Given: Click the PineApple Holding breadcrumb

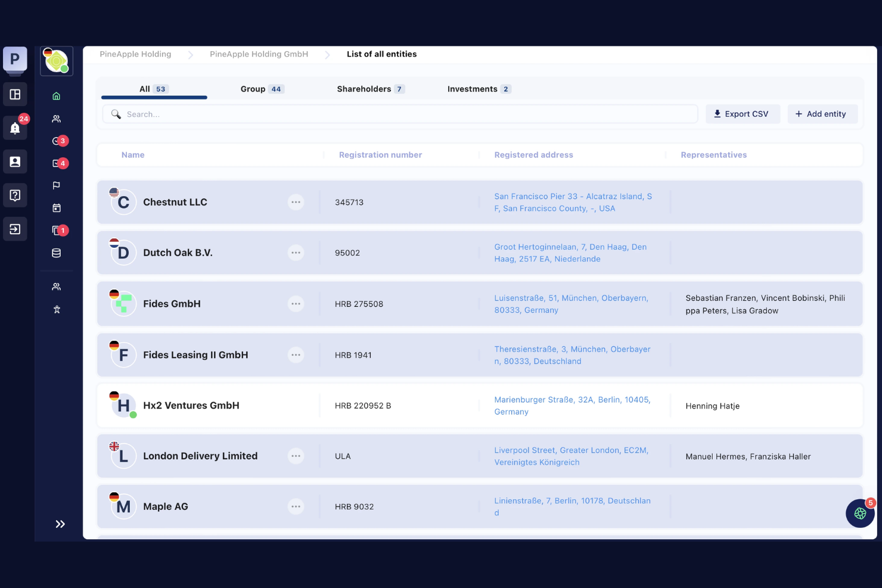Looking at the screenshot, I should (135, 54).
